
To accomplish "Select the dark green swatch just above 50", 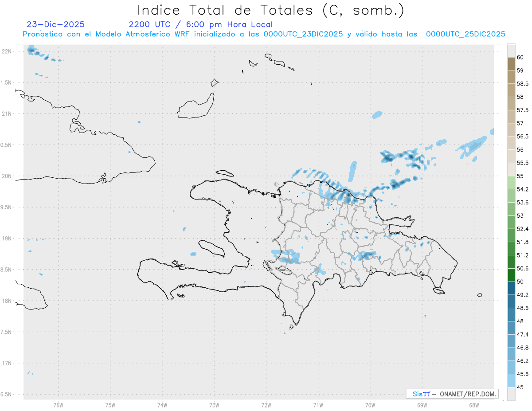I will [x=511, y=275].
